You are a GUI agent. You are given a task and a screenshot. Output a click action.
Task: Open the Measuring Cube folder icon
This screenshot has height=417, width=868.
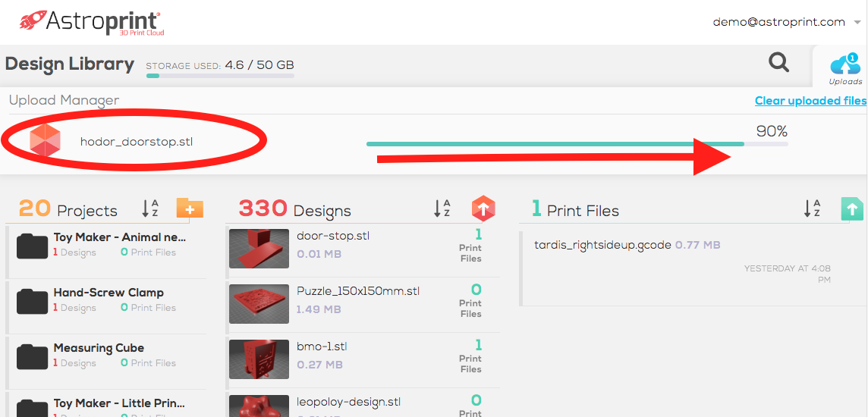click(x=33, y=356)
